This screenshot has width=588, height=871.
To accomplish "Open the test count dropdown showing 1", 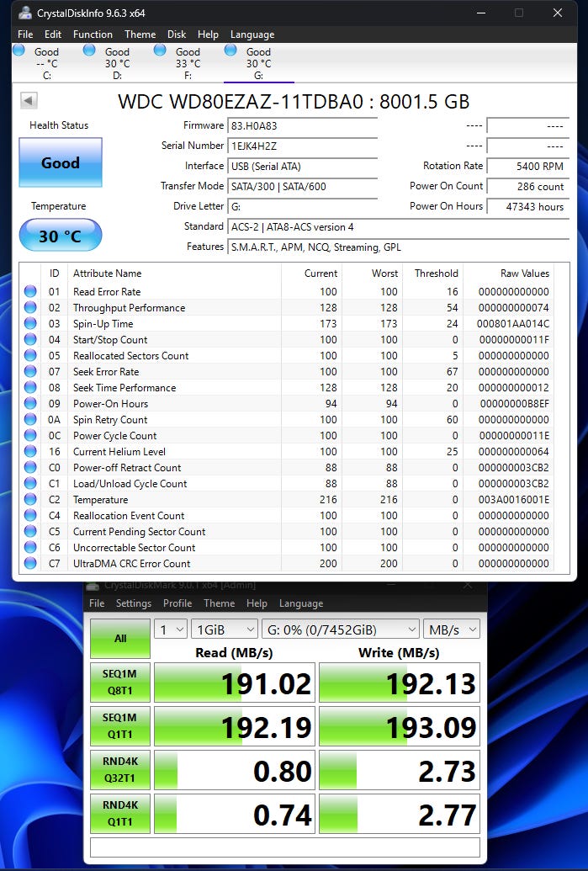I will click(171, 629).
